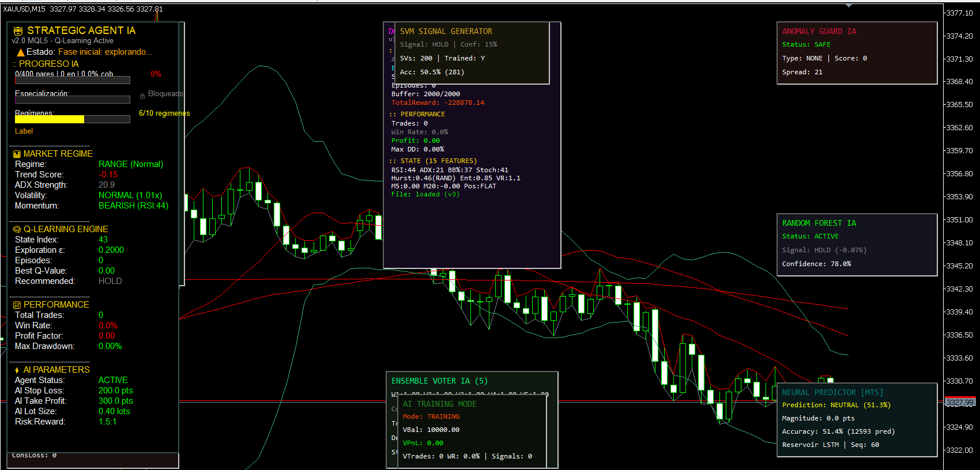The image size is (980, 470).
Task: Click the yellow Regímenes progress bar
Action: point(50,119)
